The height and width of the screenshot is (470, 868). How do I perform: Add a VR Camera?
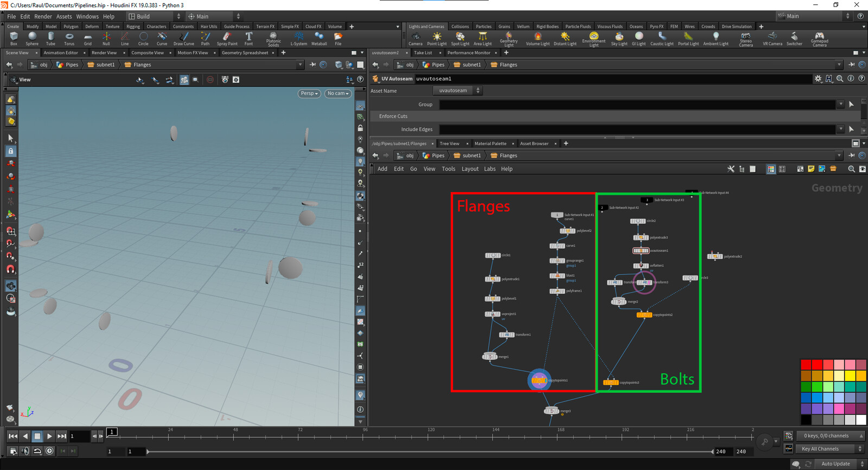[773, 38]
